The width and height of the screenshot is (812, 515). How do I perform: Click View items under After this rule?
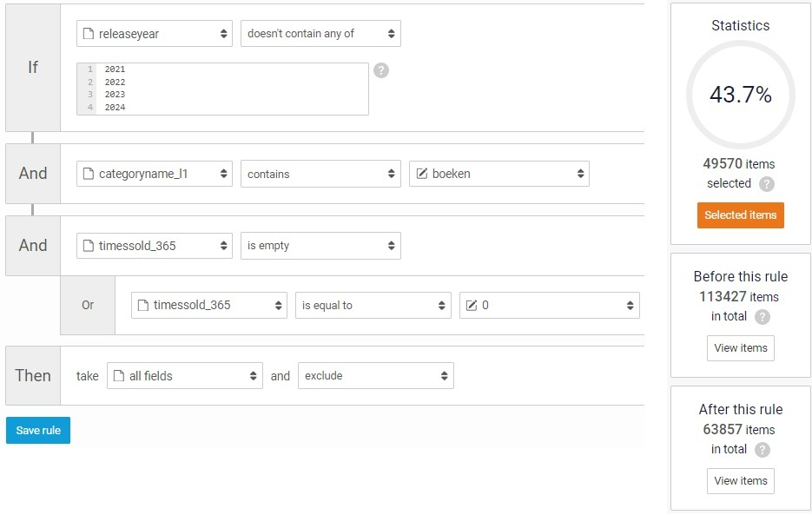741,481
